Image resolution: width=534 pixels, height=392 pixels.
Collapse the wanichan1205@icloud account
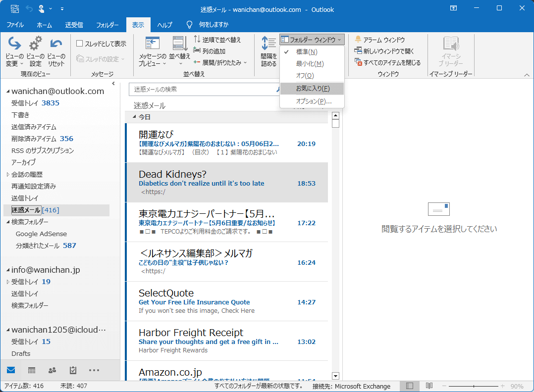point(8,330)
